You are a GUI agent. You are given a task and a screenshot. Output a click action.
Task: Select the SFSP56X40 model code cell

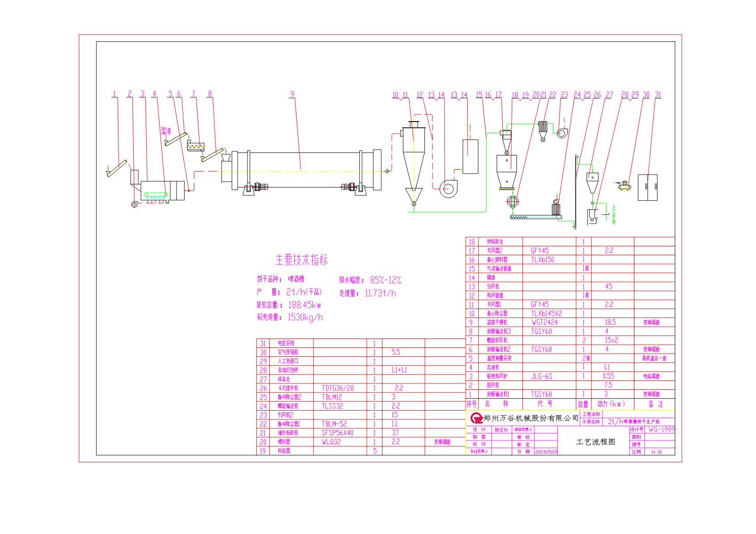[x=337, y=433]
